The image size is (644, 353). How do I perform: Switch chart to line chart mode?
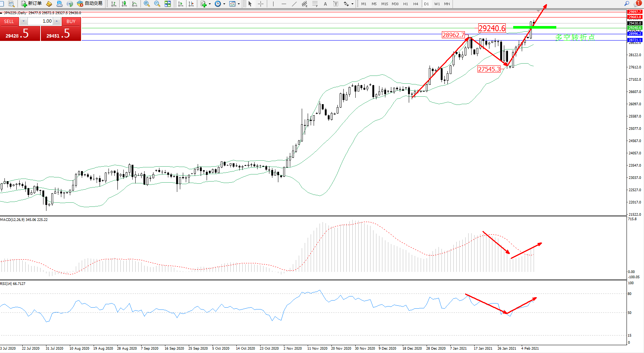click(x=135, y=4)
